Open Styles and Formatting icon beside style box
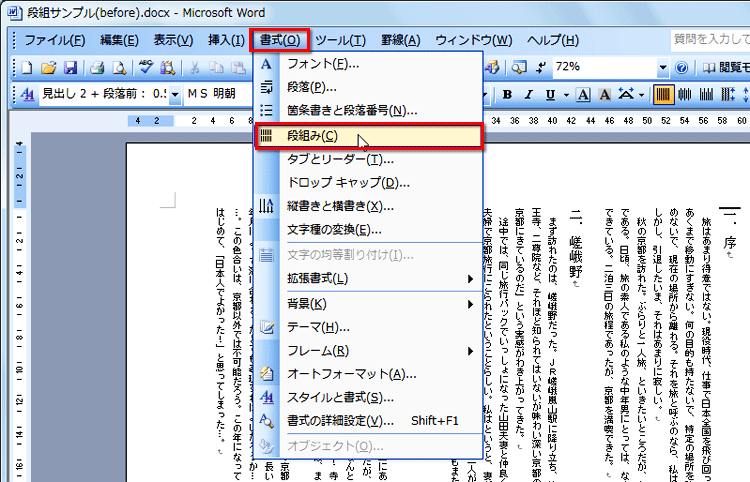The height and width of the screenshot is (482, 750). [28, 94]
